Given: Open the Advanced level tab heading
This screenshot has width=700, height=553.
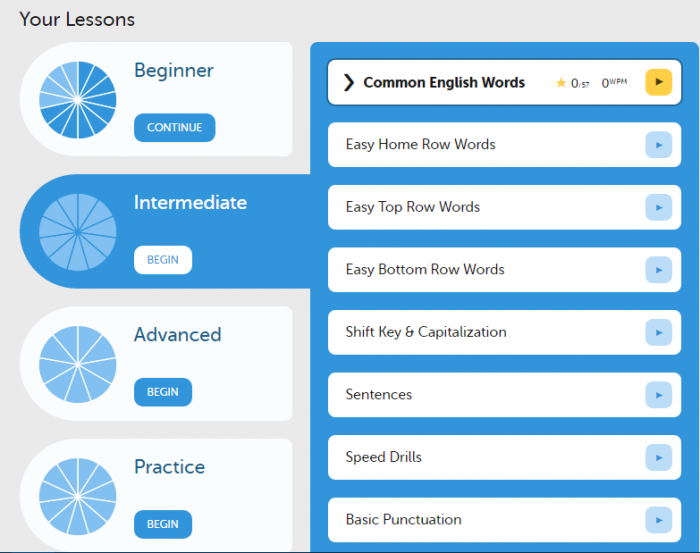Looking at the screenshot, I should pos(178,335).
